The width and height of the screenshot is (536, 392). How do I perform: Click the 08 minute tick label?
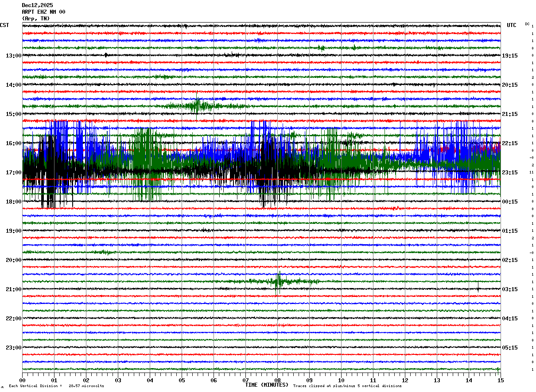click(277, 380)
